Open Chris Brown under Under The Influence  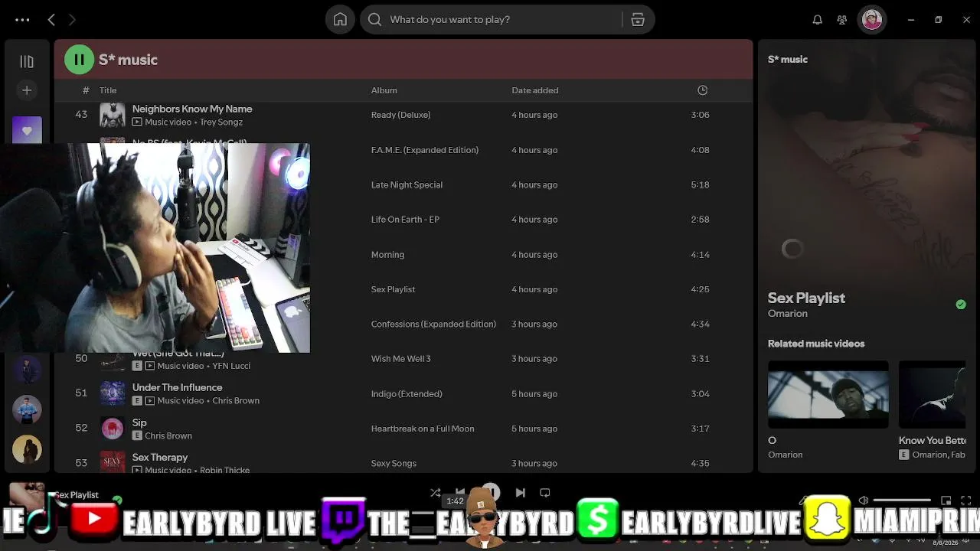coord(236,401)
